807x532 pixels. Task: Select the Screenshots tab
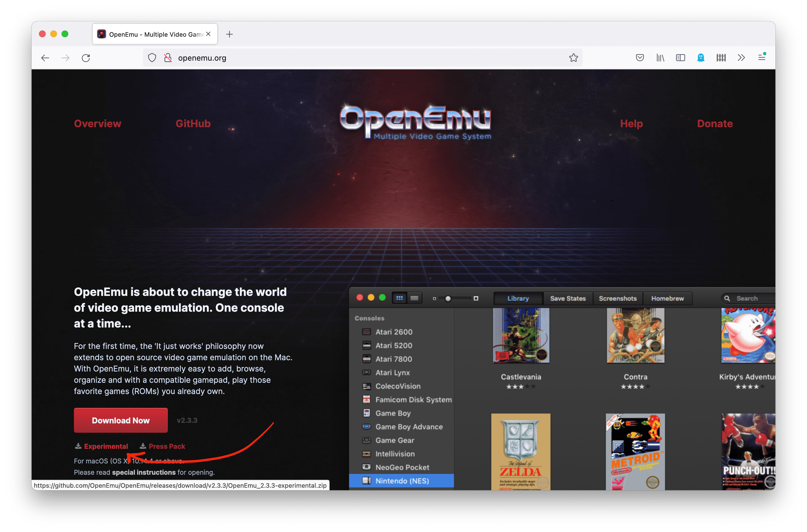617,298
